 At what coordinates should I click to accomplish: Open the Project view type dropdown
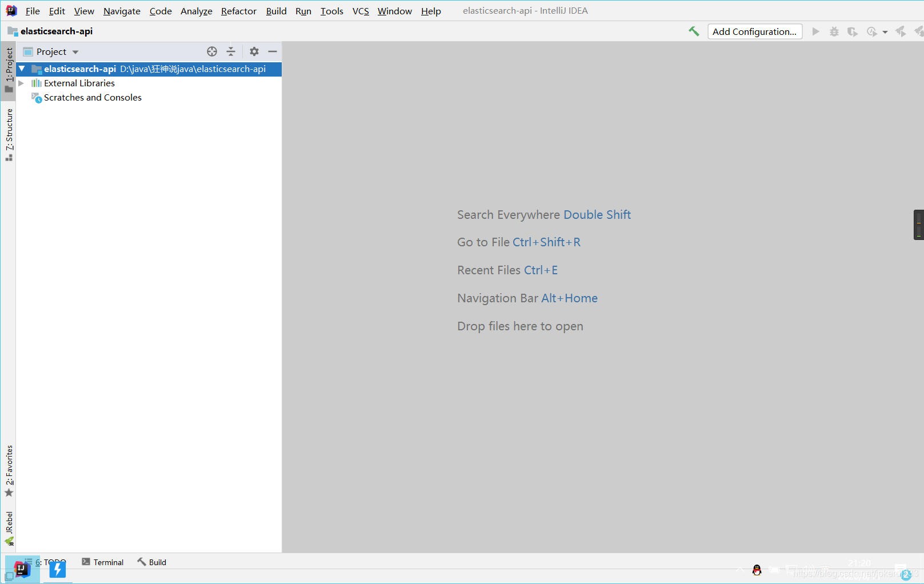click(75, 52)
